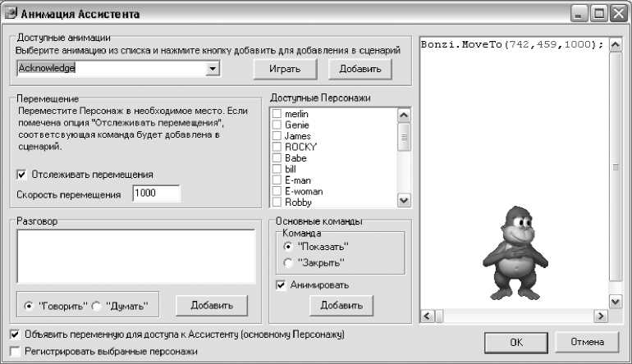This screenshot has width=632, height=364.
Task: Play the selected animation with Играть
Action: click(285, 69)
